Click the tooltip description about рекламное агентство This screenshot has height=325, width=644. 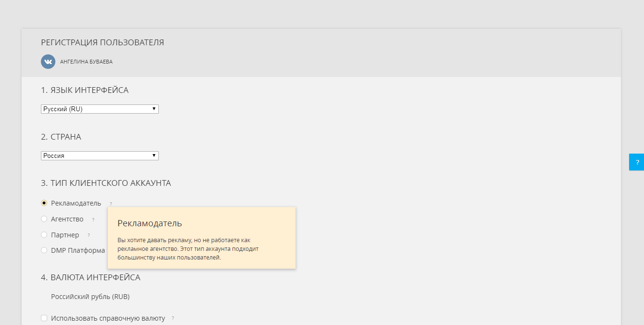pyautogui.click(x=188, y=248)
